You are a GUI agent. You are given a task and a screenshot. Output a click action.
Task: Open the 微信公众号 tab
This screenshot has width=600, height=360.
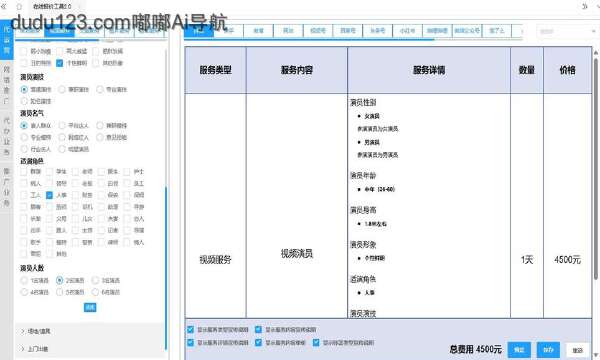click(467, 31)
